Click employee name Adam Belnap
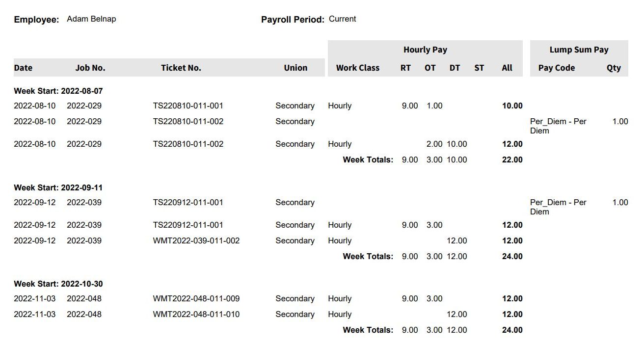644x344 pixels. click(91, 19)
